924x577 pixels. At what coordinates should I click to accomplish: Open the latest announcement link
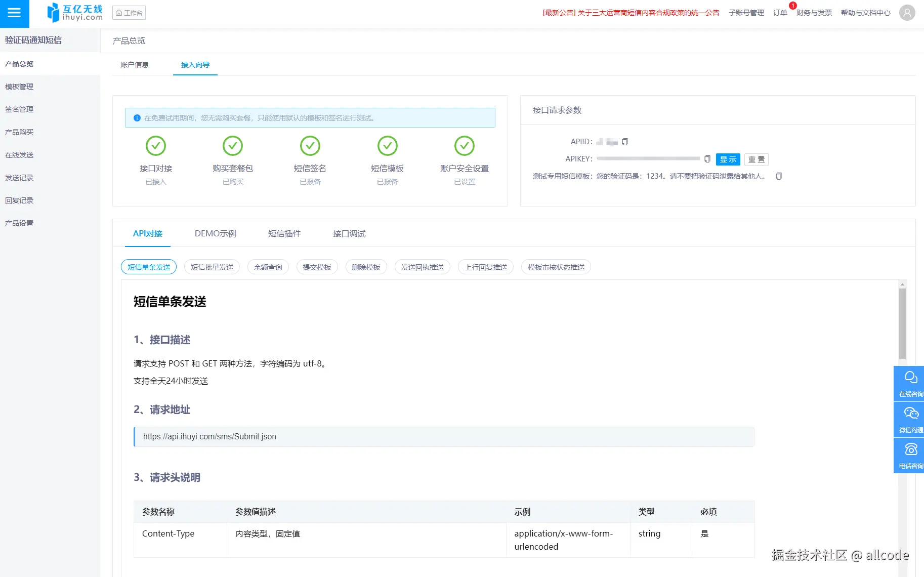click(x=631, y=13)
